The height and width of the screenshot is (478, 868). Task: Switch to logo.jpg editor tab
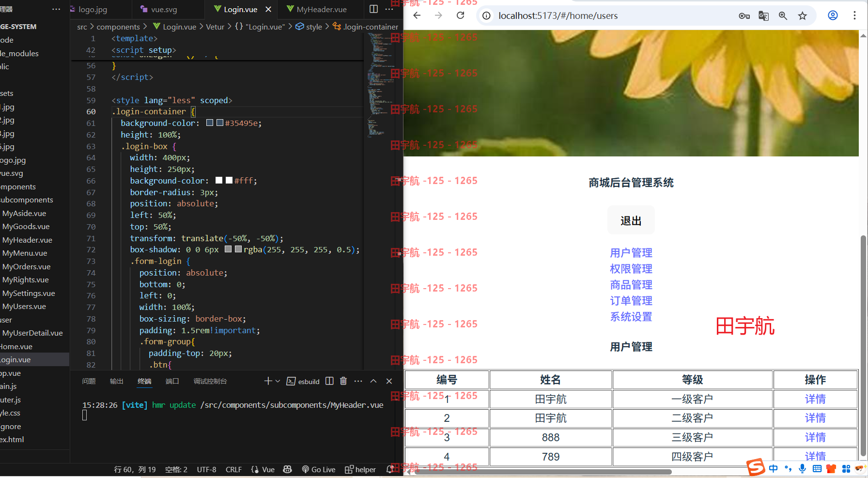pos(93,9)
